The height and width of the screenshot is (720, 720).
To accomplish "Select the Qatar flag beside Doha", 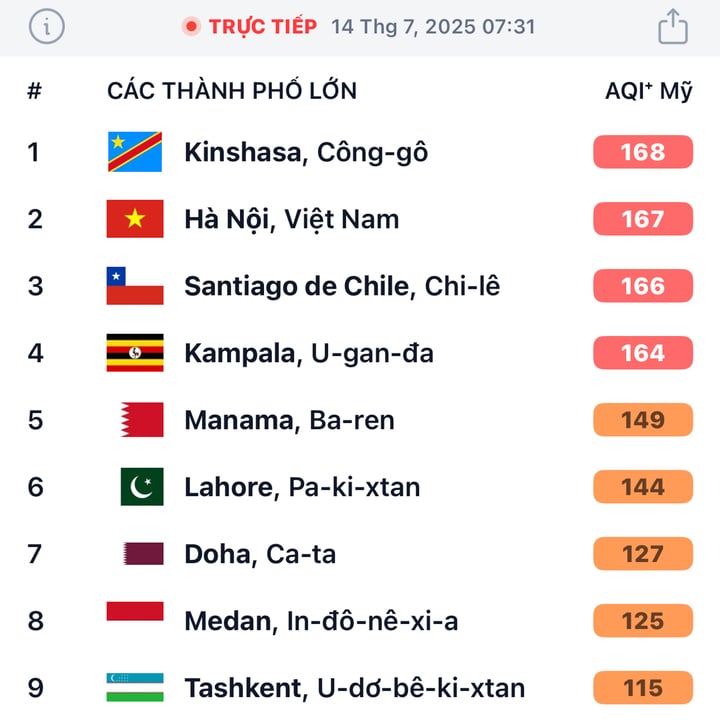I will (x=143, y=554).
